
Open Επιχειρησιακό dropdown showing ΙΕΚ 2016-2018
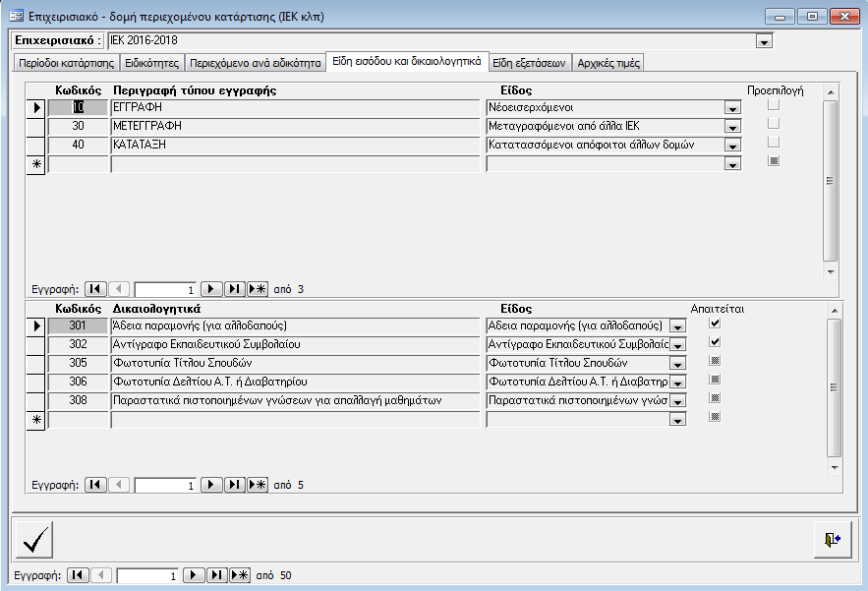(763, 41)
